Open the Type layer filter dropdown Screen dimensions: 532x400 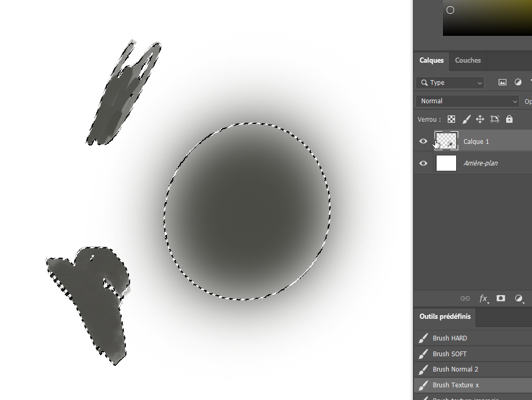pyautogui.click(x=450, y=83)
